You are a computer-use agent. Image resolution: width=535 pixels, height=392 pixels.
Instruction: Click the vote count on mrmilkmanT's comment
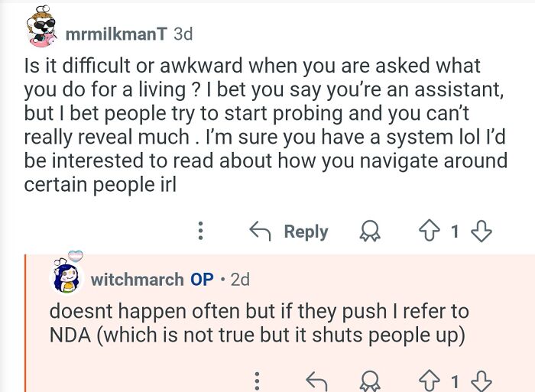[x=456, y=231]
